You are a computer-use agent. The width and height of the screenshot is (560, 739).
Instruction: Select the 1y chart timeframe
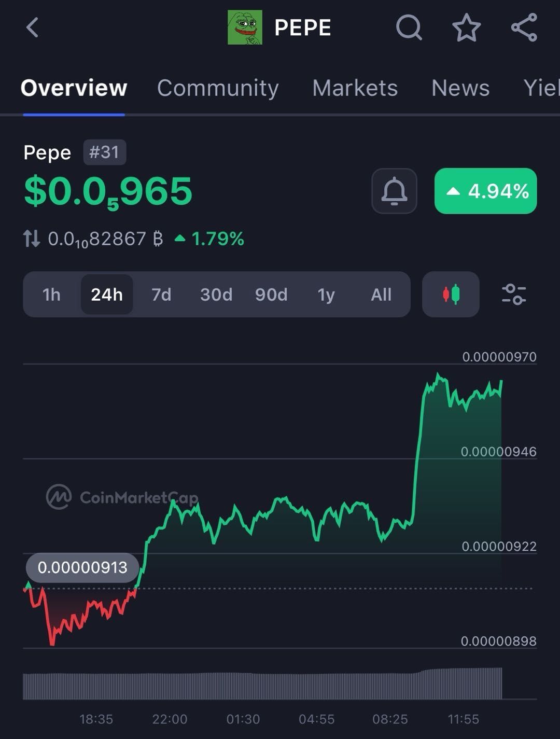click(x=326, y=295)
